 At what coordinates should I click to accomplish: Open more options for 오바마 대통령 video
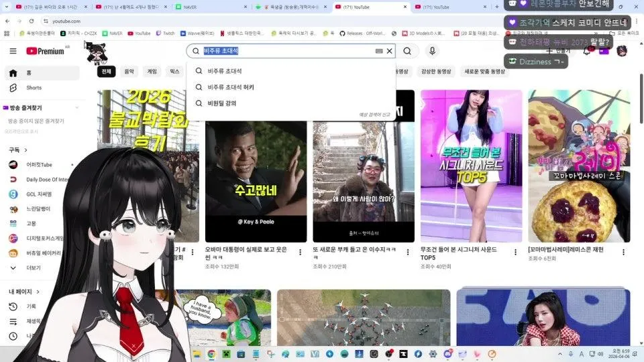coord(301,252)
